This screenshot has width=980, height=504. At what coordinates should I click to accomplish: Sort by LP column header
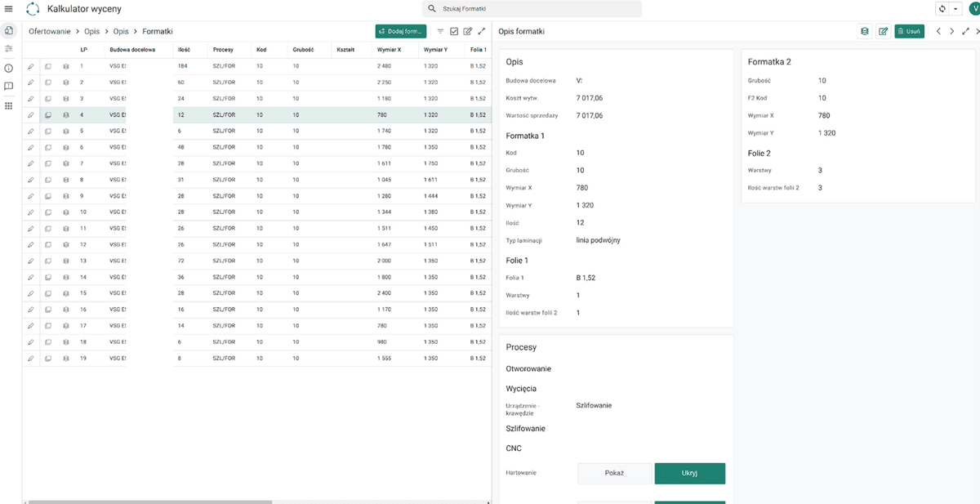point(83,50)
